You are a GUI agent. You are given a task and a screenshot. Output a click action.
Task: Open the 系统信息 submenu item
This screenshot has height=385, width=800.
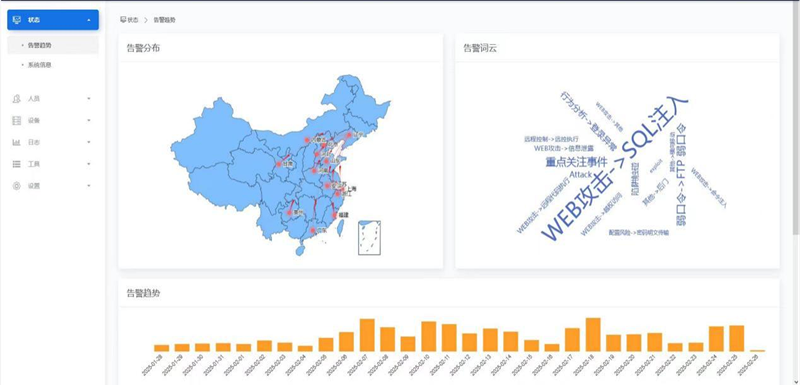point(53,65)
